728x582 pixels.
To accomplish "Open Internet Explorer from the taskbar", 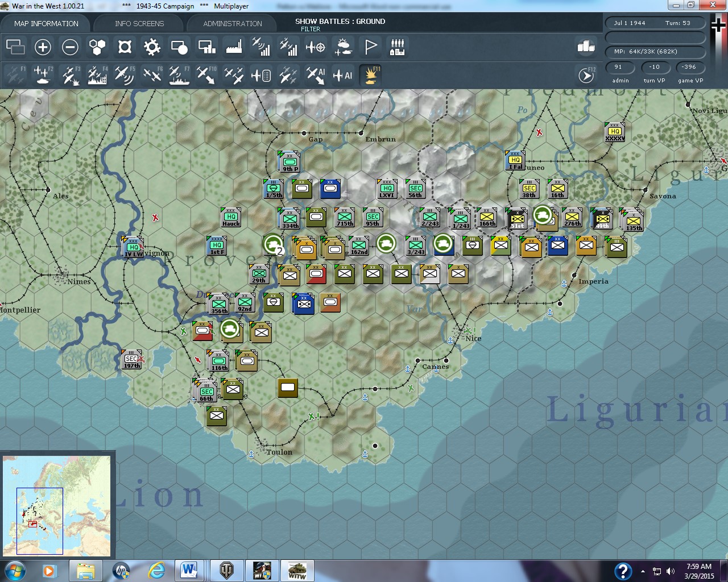I will click(156, 571).
